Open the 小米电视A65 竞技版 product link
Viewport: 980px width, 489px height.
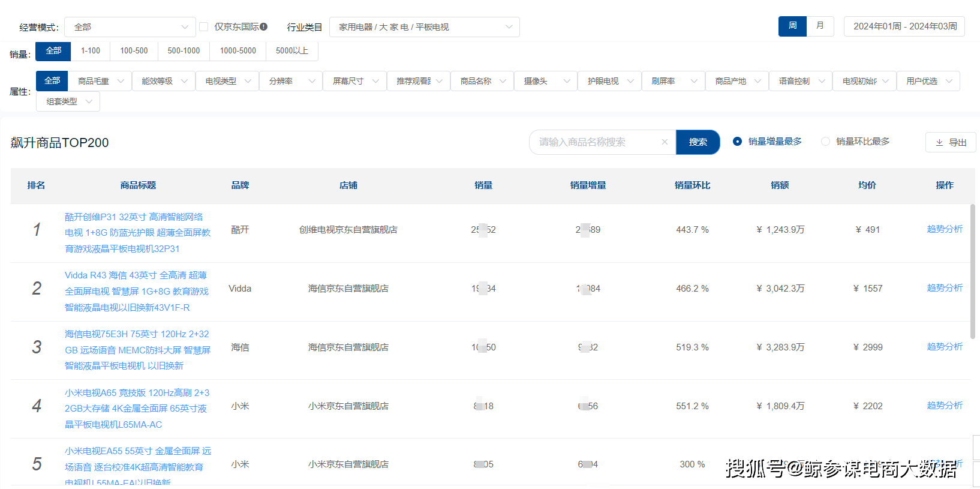coord(137,409)
